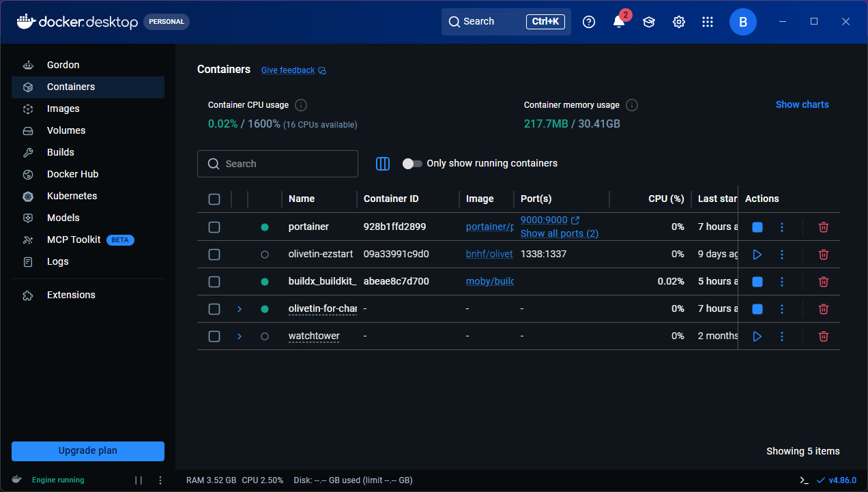Open Docker Hub in sidebar
Viewport: 868px width, 492px height.
tap(88, 175)
